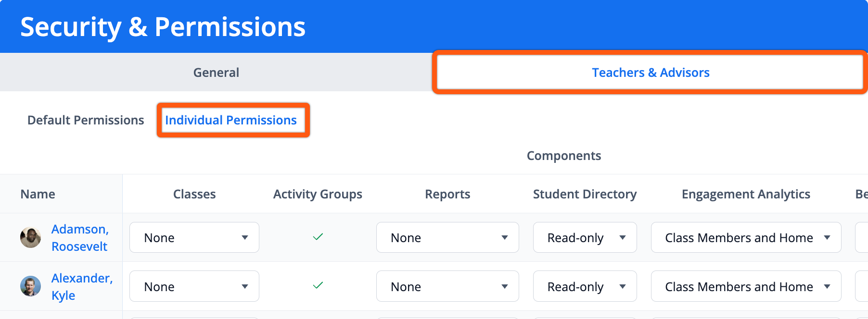Open Reports dropdown for Kyle Alexander

(x=447, y=286)
